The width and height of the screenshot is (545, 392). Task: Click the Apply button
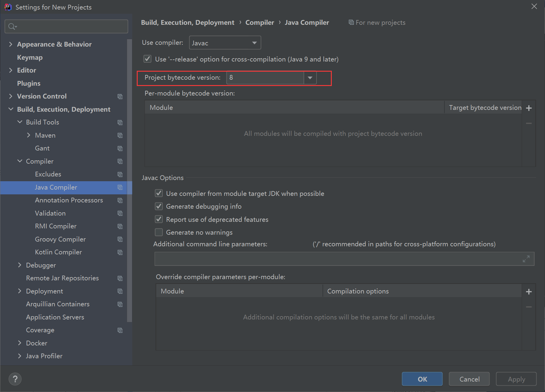[x=516, y=379]
